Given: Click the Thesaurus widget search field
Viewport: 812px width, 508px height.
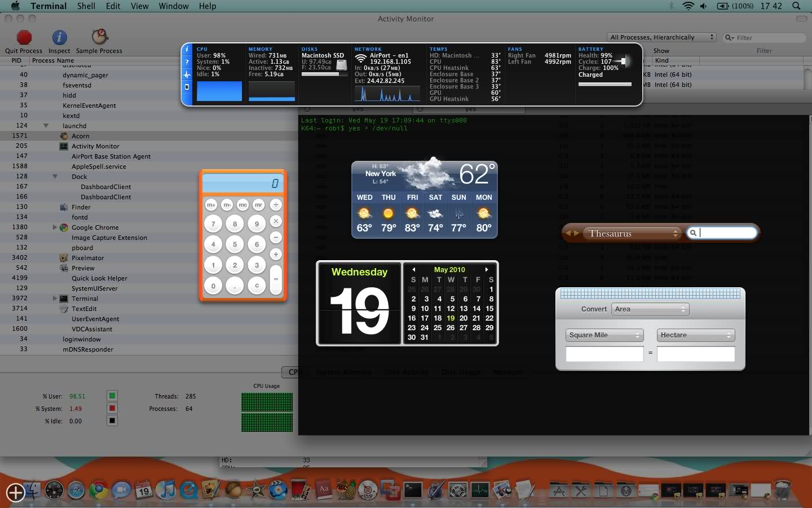Looking at the screenshot, I should pyautogui.click(x=722, y=233).
